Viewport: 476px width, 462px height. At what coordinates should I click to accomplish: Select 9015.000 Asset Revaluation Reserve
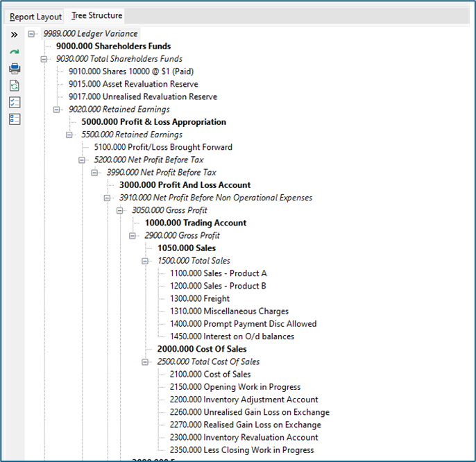pos(133,84)
